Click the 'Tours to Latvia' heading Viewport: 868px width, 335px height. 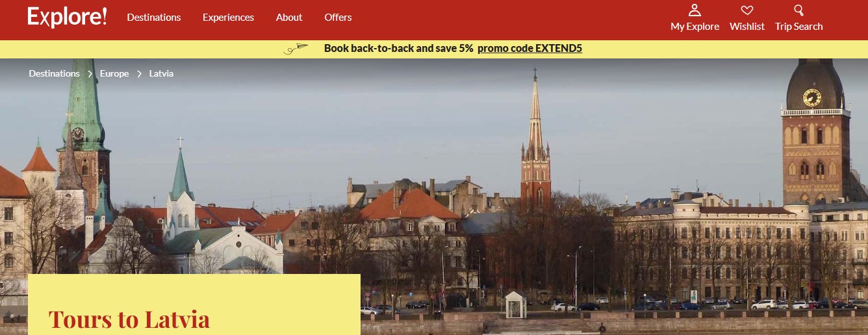(x=129, y=319)
